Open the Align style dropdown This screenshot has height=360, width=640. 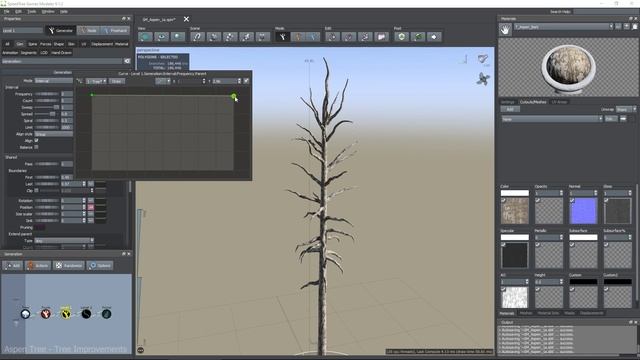click(x=53, y=134)
